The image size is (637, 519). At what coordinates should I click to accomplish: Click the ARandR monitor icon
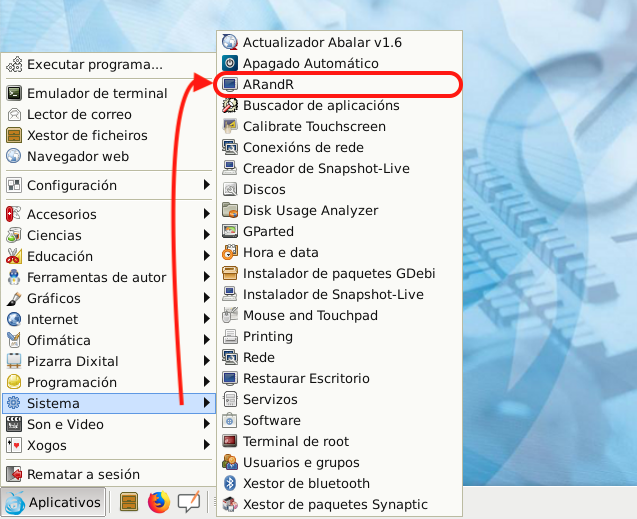(230, 84)
